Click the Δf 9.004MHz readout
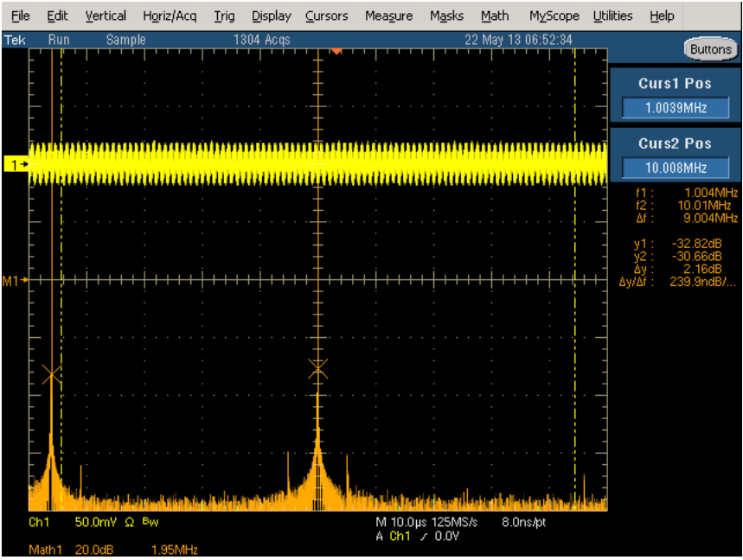This screenshot has height=560, width=743. 687,219
